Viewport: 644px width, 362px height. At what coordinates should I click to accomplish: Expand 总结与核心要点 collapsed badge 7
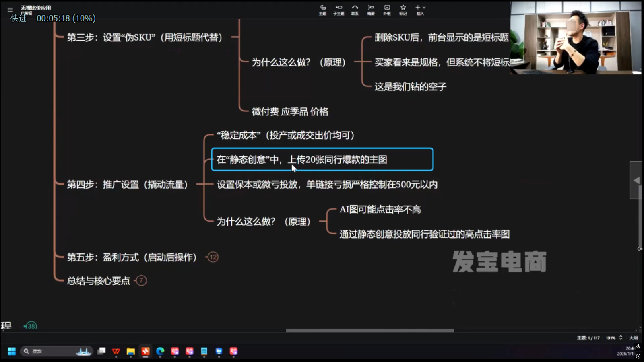141,280
